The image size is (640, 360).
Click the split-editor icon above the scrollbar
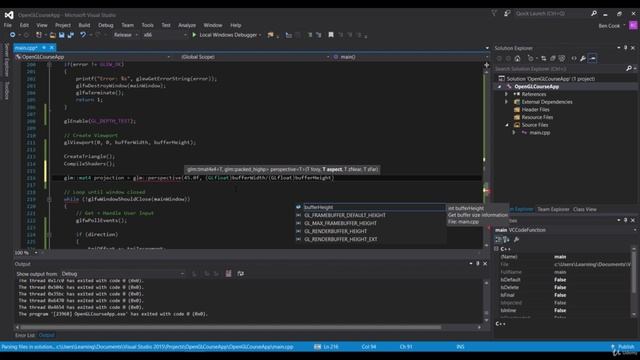pos(487,65)
